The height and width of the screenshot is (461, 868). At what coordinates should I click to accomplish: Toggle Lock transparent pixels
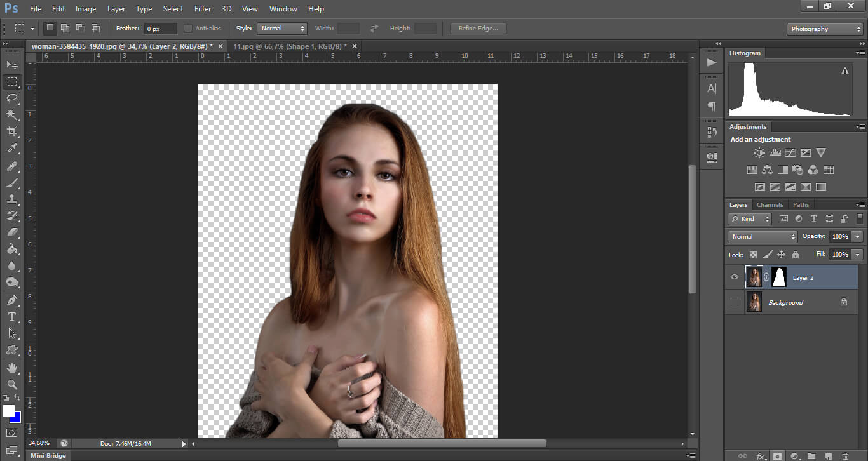(753, 255)
